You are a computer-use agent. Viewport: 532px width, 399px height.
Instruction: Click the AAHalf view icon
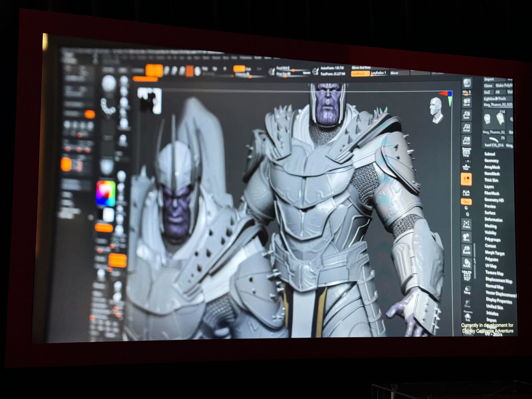point(467,141)
